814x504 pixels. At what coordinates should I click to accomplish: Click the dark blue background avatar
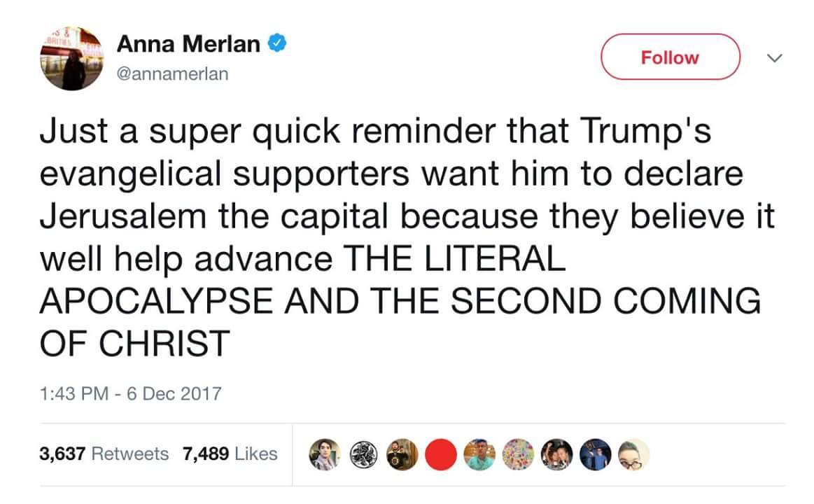(596, 454)
